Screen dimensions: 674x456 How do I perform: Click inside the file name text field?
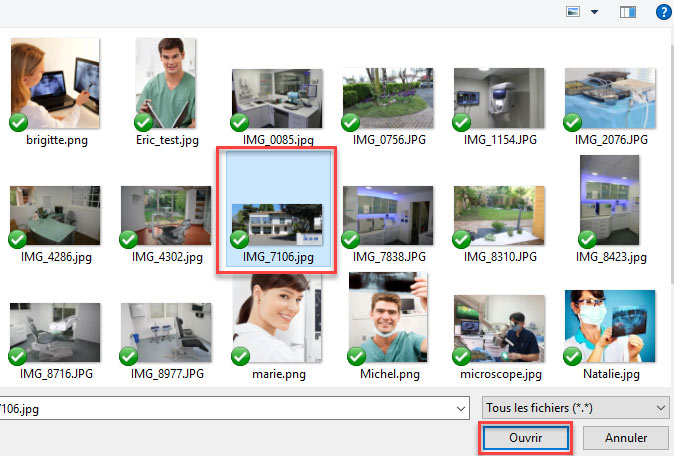[230, 408]
